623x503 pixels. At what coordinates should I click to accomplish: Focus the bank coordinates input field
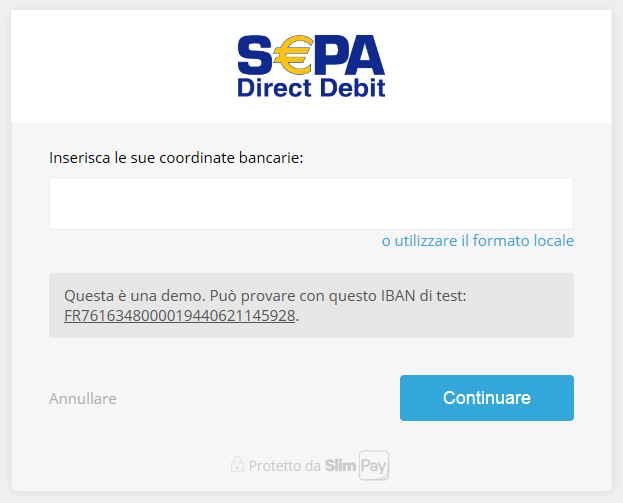tap(311, 203)
